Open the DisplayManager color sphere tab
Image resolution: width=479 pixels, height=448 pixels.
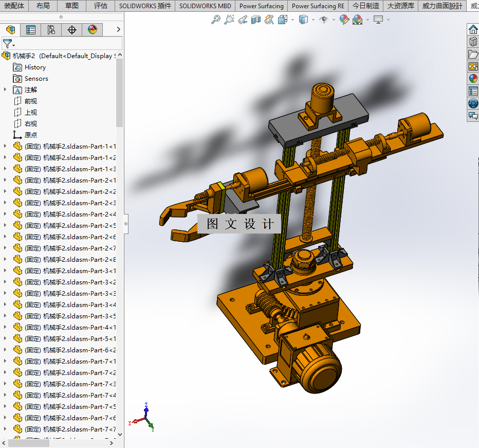pos(93,30)
